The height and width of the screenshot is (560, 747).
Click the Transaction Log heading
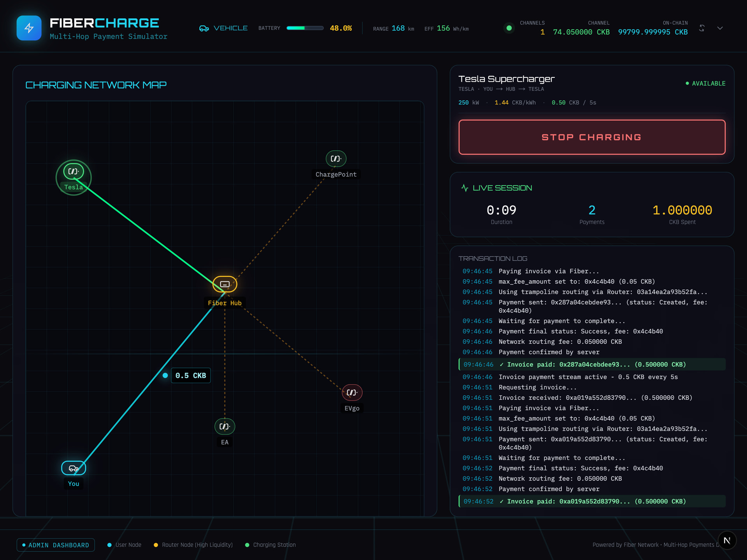tap(493, 259)
